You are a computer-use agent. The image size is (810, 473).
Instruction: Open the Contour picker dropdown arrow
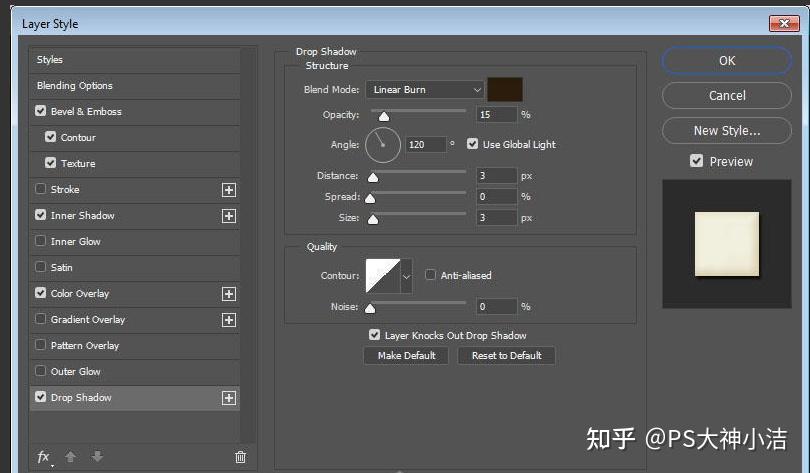coord(407,276)
